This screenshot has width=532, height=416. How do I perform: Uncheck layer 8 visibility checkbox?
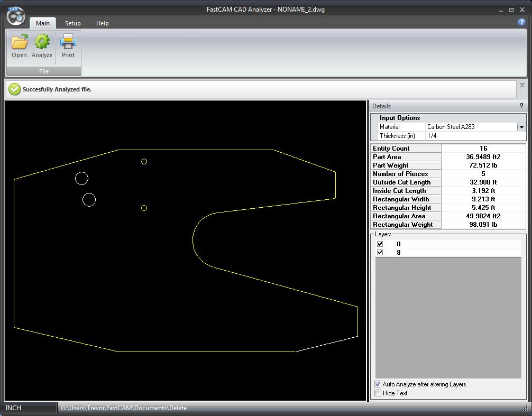click(380, 252)
